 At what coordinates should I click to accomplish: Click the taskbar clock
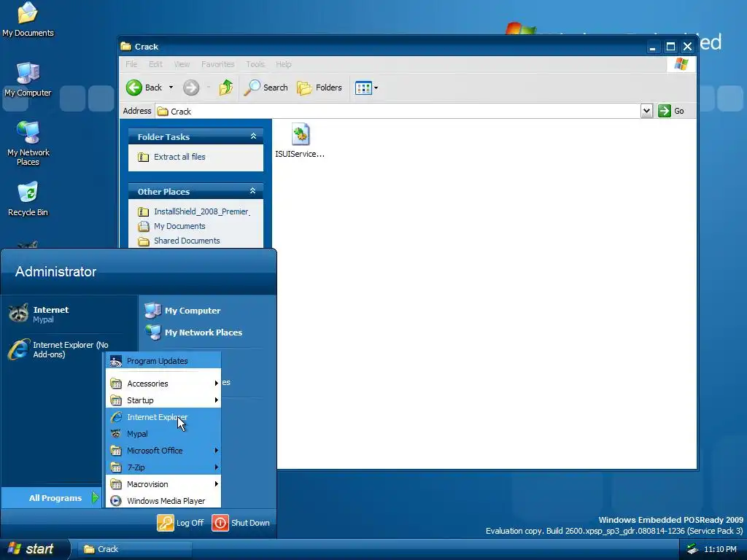(x=720, y=549)
